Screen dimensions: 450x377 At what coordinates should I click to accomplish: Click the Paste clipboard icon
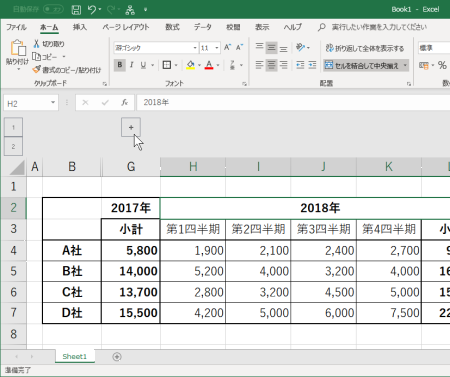point(18,48)
